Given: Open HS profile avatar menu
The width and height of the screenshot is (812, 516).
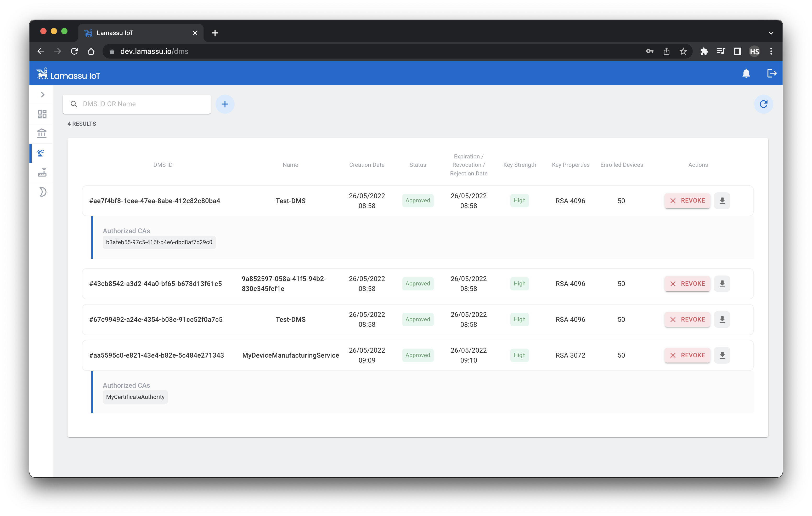Looking at the screenshot, I should pyautogui.click(x=754, y=51).
